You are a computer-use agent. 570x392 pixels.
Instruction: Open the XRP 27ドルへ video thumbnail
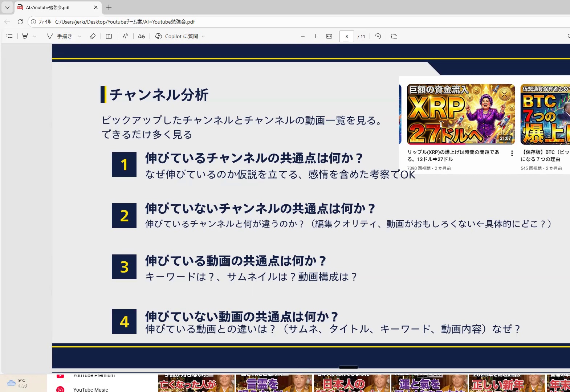coord(461,114)
